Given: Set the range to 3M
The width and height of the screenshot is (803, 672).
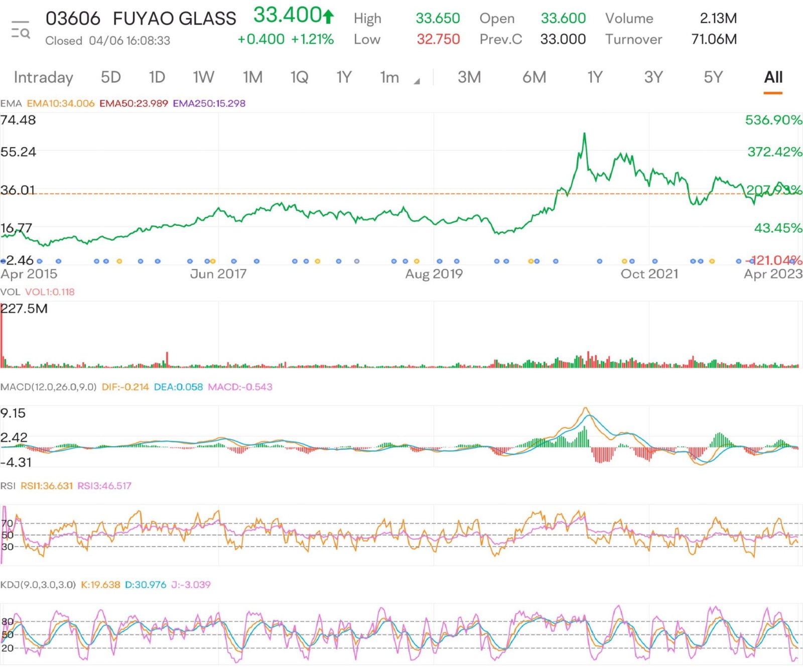Looking at the screenshot, I should tap(469, 77).
